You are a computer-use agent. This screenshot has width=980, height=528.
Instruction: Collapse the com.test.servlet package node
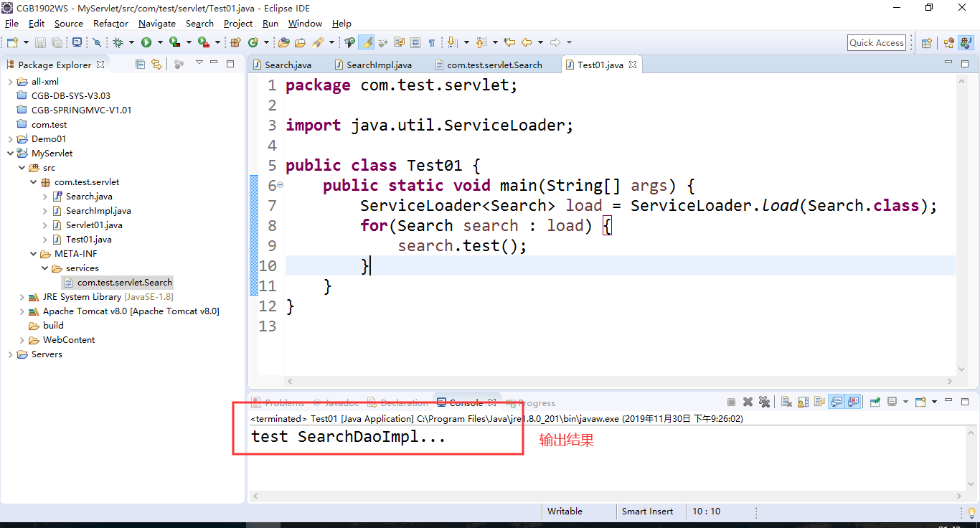(33, 181)
